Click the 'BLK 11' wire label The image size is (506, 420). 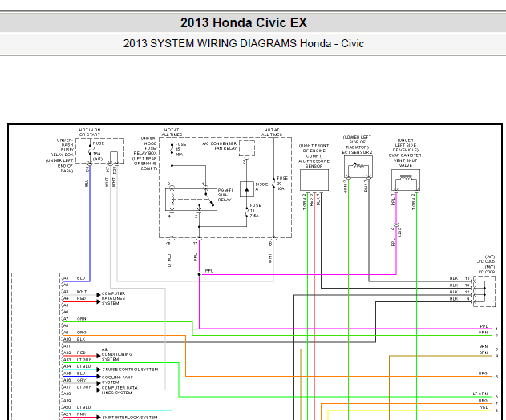click(x=459, y=278)
